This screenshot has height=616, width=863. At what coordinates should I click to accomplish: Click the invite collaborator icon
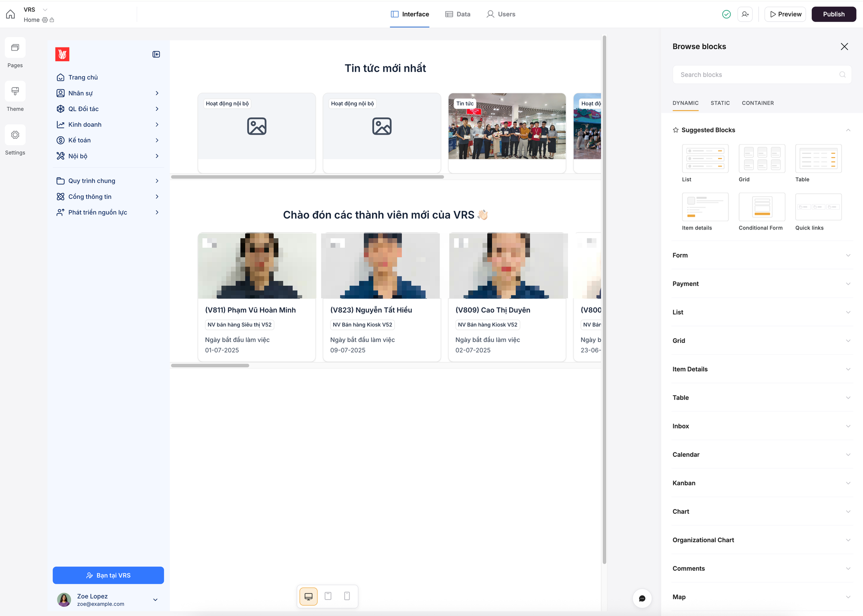click(745, 14)
